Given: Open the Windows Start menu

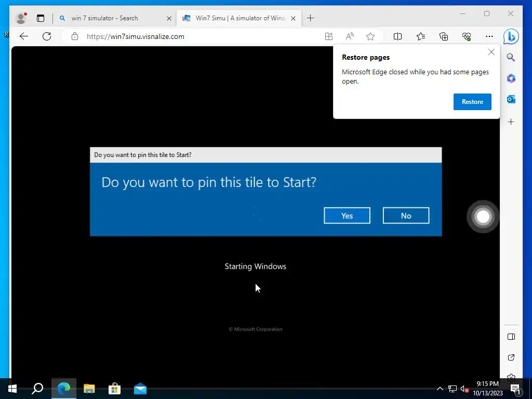Looking at the screenshot, I should click(x=12, y=389).
